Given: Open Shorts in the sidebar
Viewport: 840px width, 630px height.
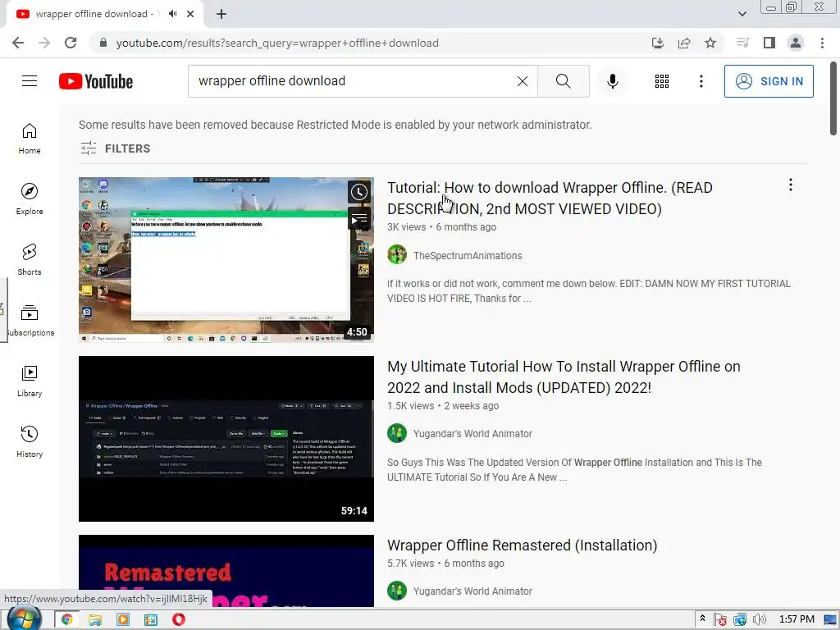Looking at the screenshot, I should [x=30, y=260].
